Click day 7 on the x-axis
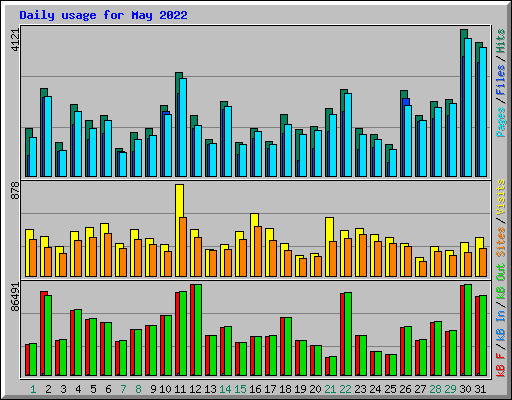Screen dimensions: 512x400 123,389
